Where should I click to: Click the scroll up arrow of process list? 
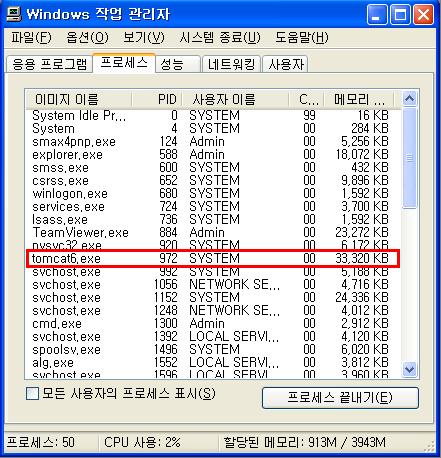click(409, 99)
